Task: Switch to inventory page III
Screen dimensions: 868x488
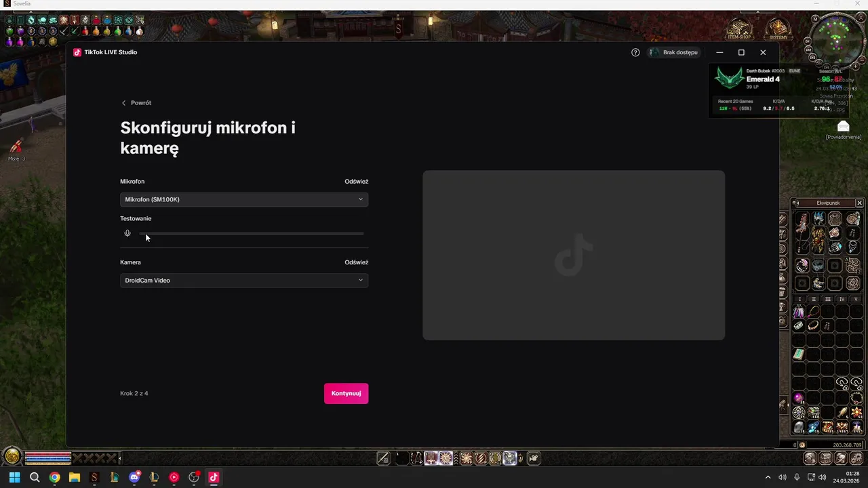Action: pos(828,299)
